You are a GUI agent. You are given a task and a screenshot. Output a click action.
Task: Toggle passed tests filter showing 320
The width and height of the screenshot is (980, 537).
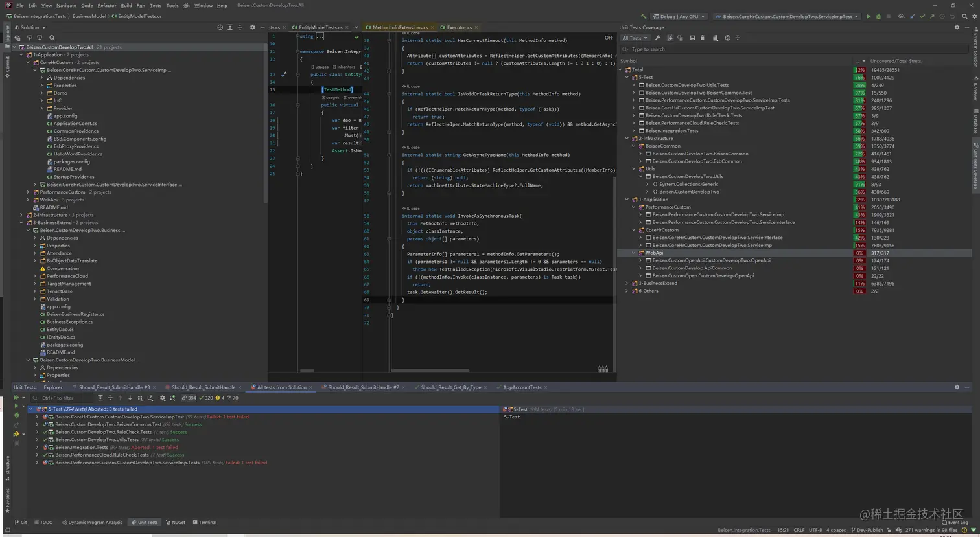coord(207,398)
